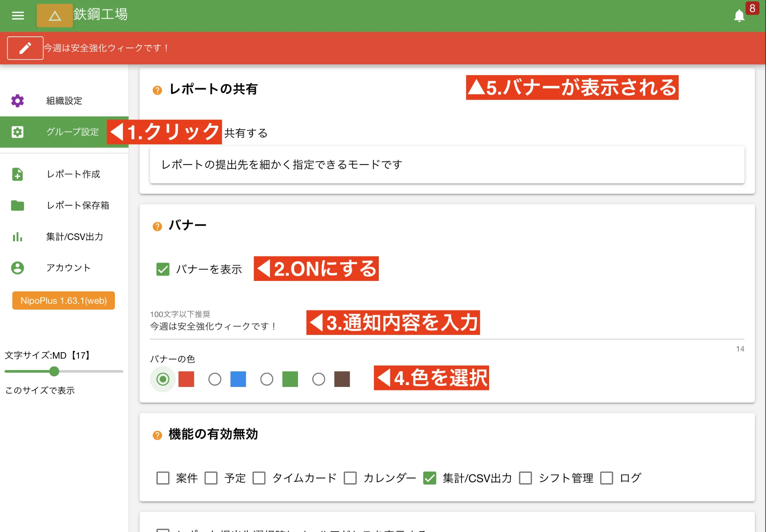Select 組織設定 in the sidebar menu
Image resolution: width=766 pixels, height=532 pixels.
63,101
